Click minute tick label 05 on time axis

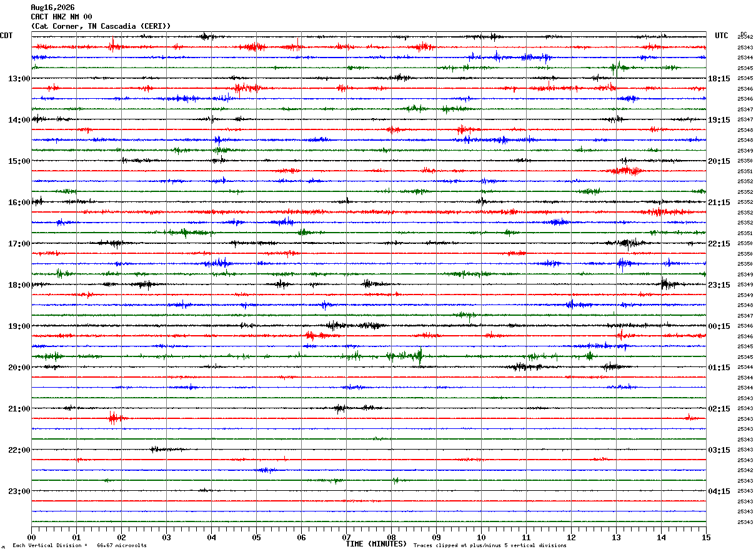(x=256, y=537)
